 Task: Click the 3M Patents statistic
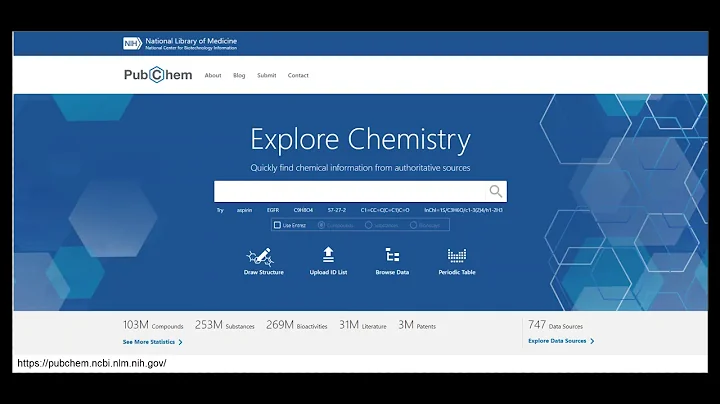(x=417, y=325)
